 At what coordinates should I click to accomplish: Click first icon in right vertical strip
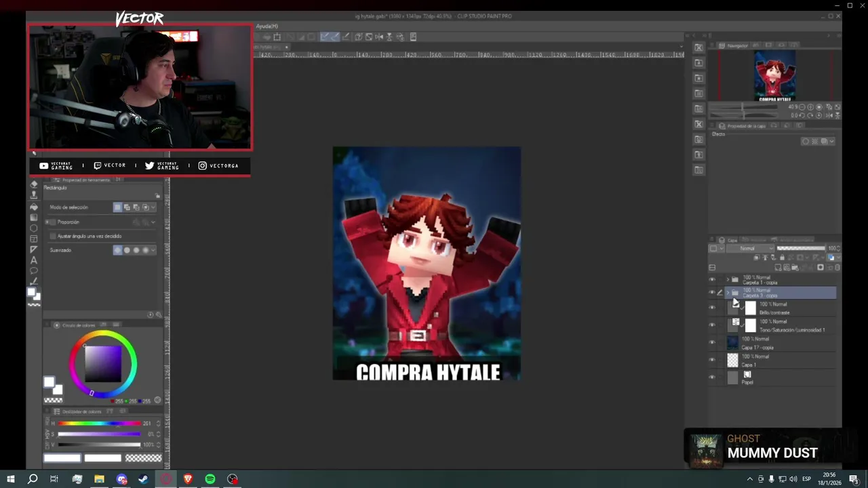[698, 47]
